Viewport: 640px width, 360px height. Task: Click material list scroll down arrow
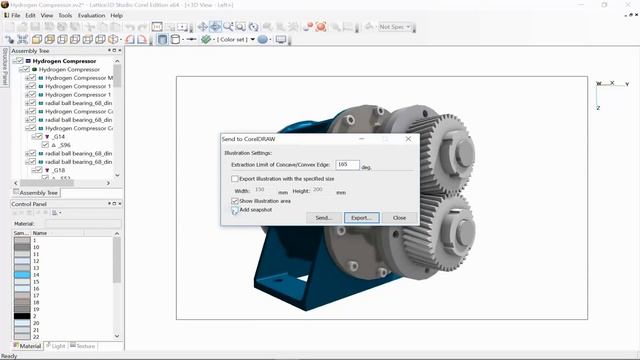click(117, 336)
